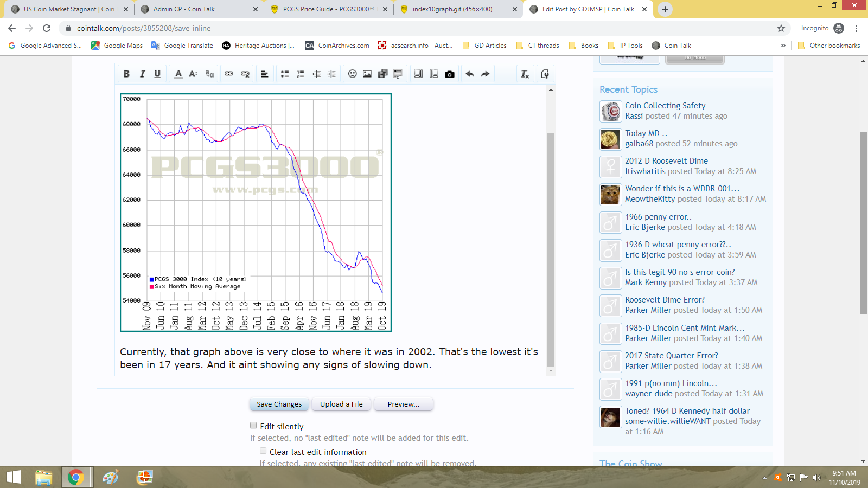This screenshot has width=868, height=488.
Task: Redo the edit in editor
Action: [486, 74]
